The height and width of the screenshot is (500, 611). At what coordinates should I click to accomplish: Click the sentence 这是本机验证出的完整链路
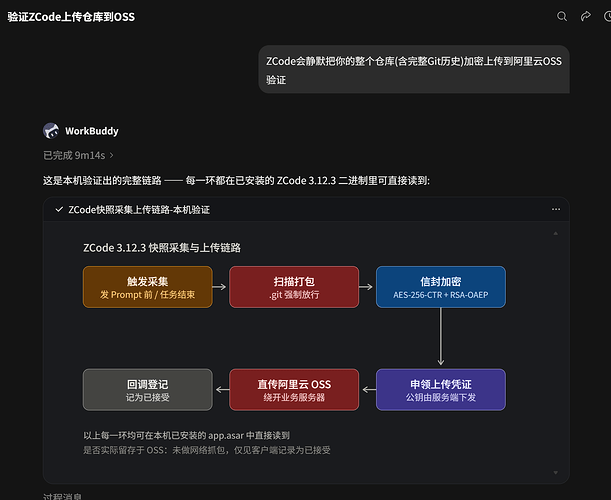[x=236, y=181]
